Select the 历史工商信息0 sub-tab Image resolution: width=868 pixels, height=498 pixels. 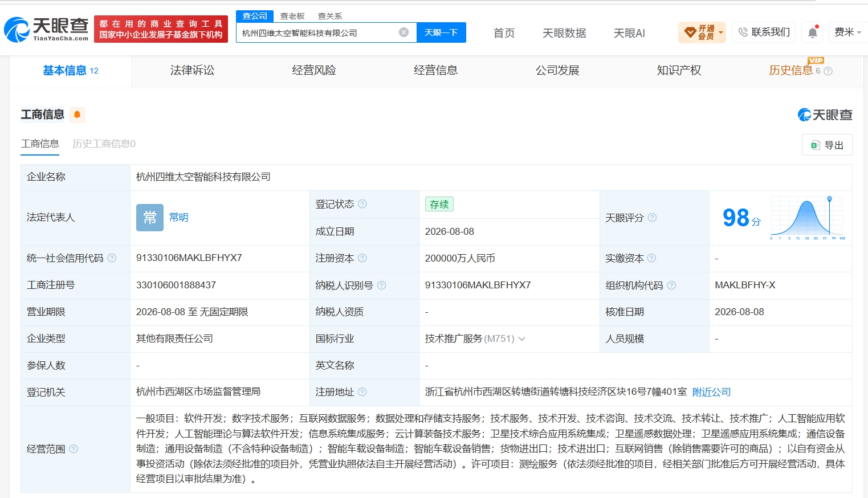tap(104, 144)
